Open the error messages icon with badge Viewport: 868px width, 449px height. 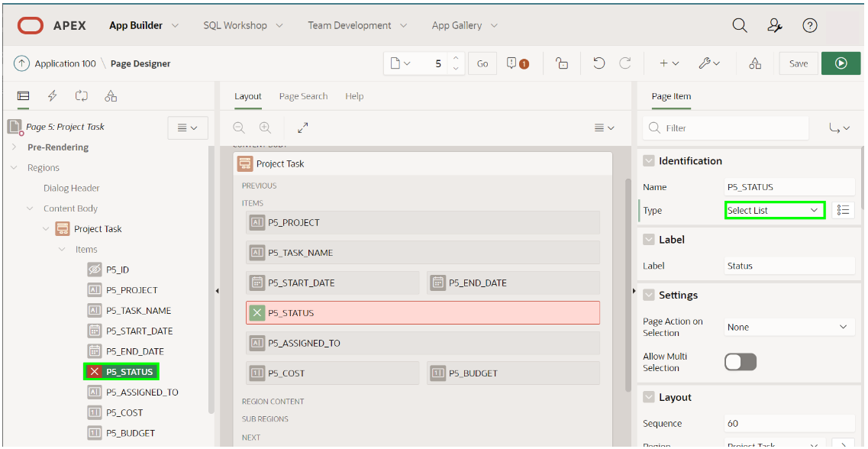[x=518, y=63]
